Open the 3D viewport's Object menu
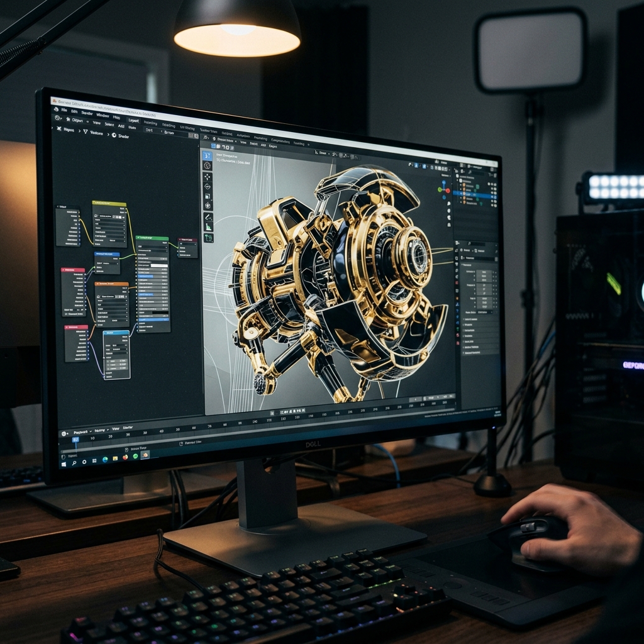The image size is (644, 644). (273, 146)
